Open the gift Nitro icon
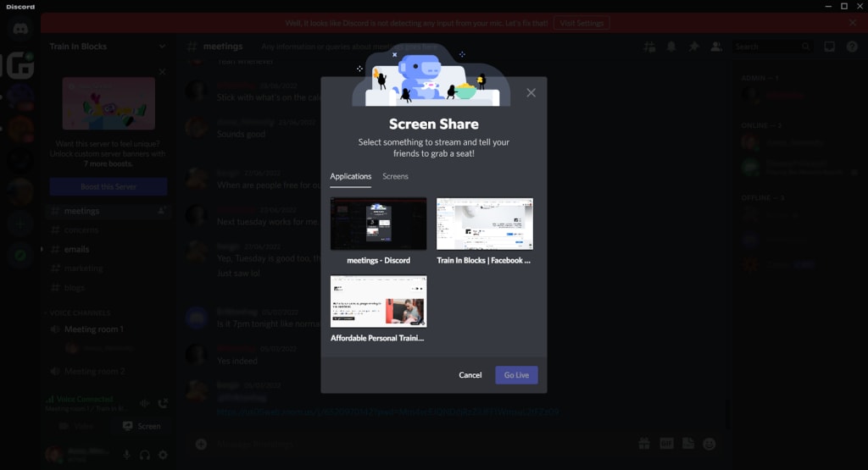This screenshot has width=868, height=470. pos(644,444)
